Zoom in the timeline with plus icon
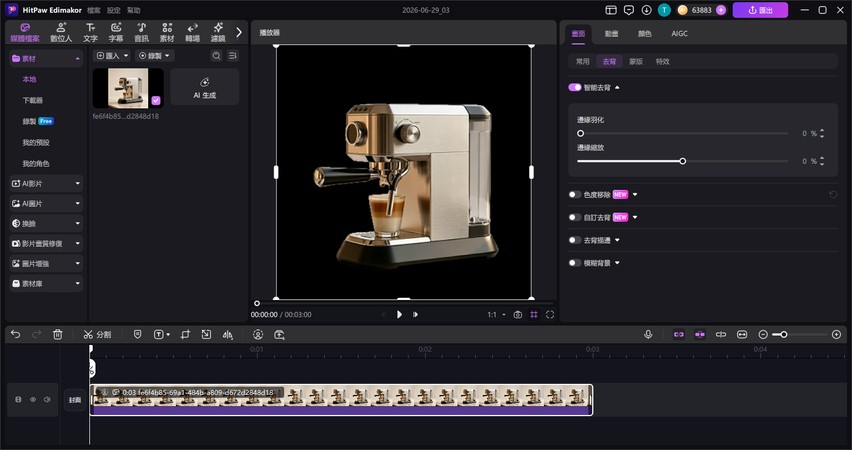Screen dimensions: 852x450 pyautogui.click(x=837, y=334)
